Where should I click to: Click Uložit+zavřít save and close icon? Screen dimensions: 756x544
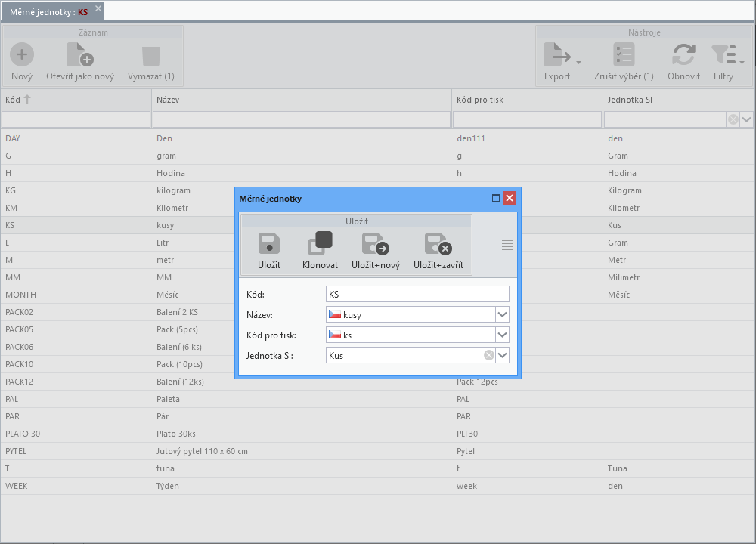click(x=438, y=244)
